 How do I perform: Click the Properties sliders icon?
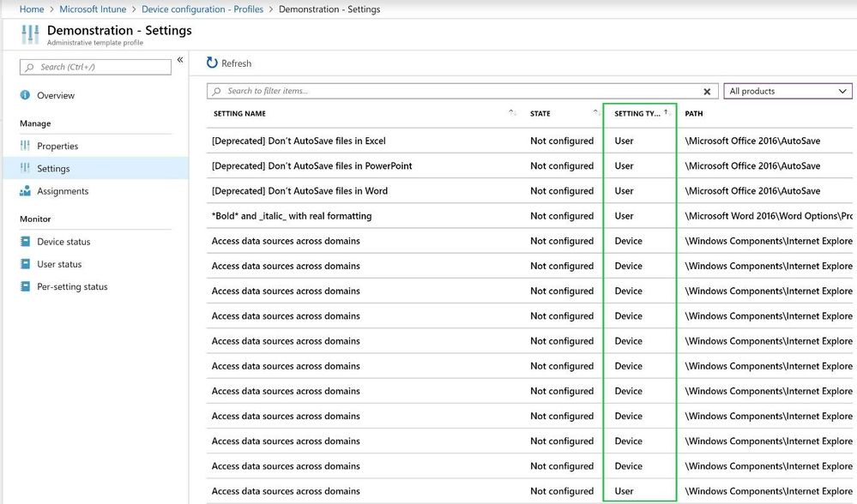[x=25, y=145]
